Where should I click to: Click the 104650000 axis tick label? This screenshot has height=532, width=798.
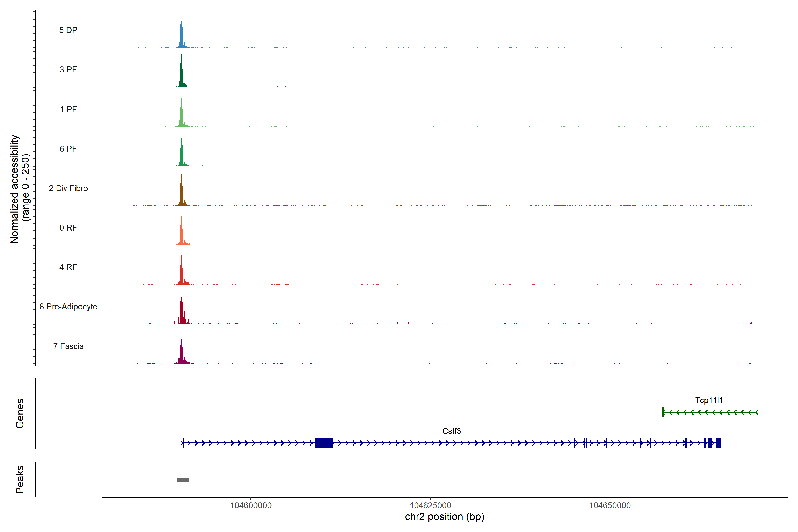point(610,506)
